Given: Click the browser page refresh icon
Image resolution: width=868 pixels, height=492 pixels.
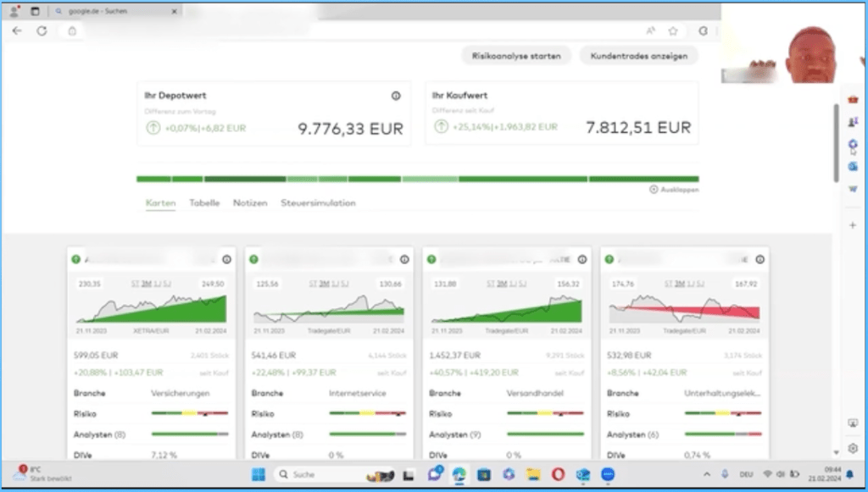Looking at the screenshot, I should pos(42,30).
